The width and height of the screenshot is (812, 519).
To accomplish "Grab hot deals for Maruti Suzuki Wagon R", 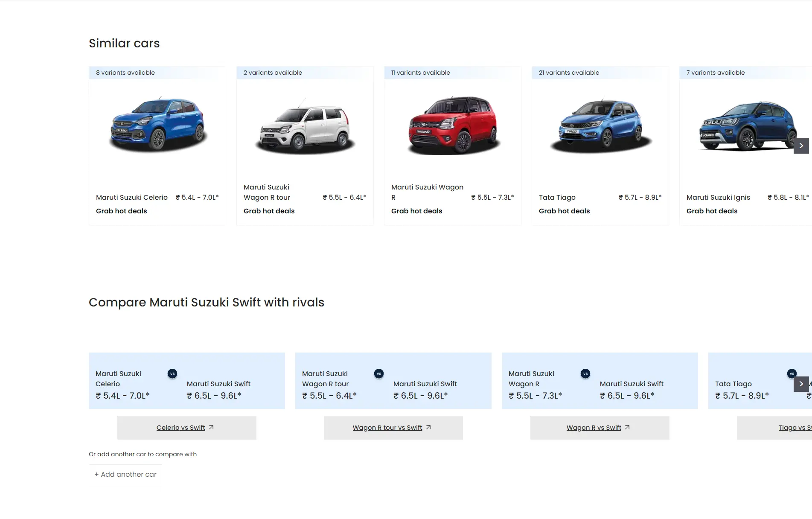I will coord(417,211).
